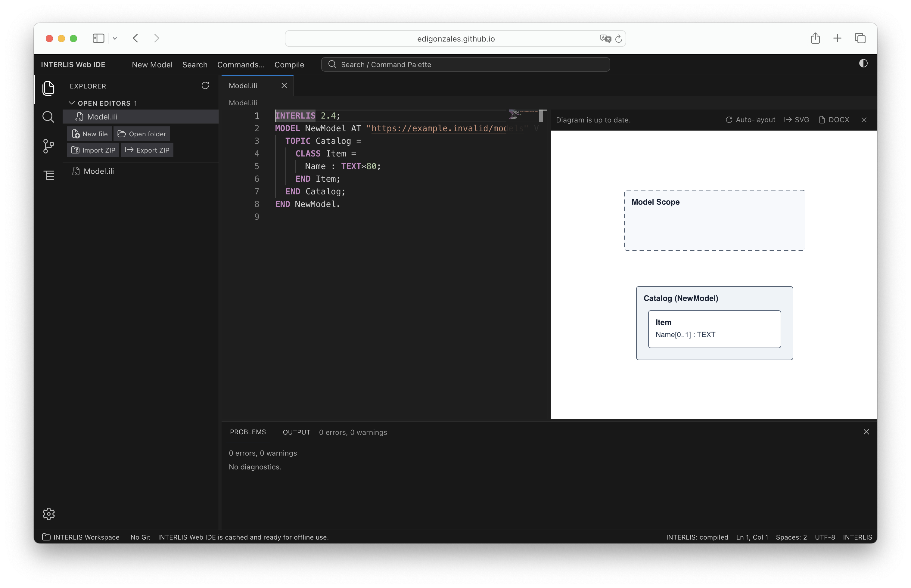Open the New Model menu
This screenshot has height=588, width=911.
point(152,64)
